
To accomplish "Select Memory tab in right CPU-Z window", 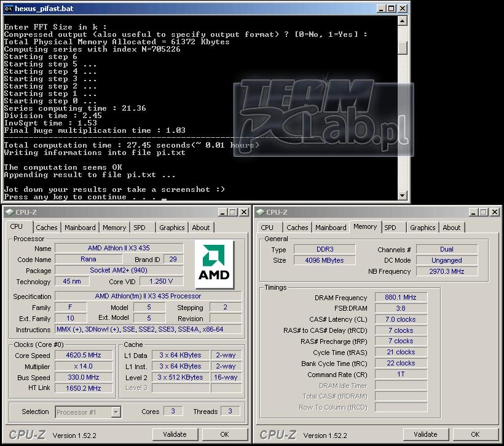I will click(365, 226).
